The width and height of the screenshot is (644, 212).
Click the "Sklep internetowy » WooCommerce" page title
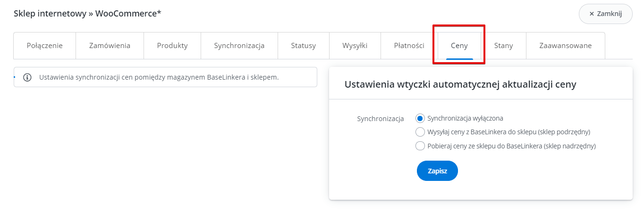click(x=87, y=13)
